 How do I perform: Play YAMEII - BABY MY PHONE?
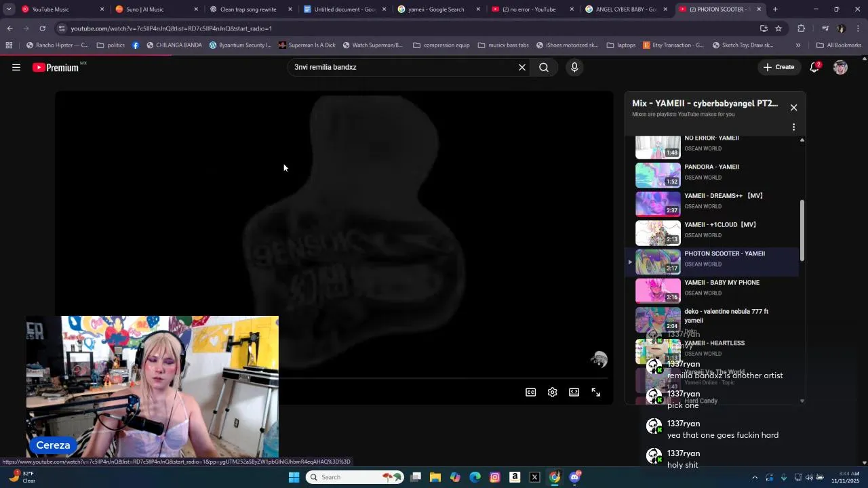tap(722, 283)
